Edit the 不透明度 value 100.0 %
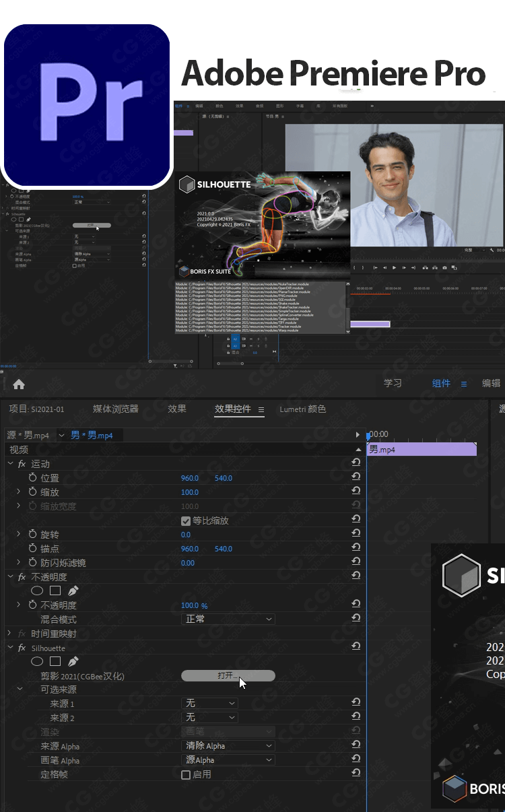 pos(195,605)
